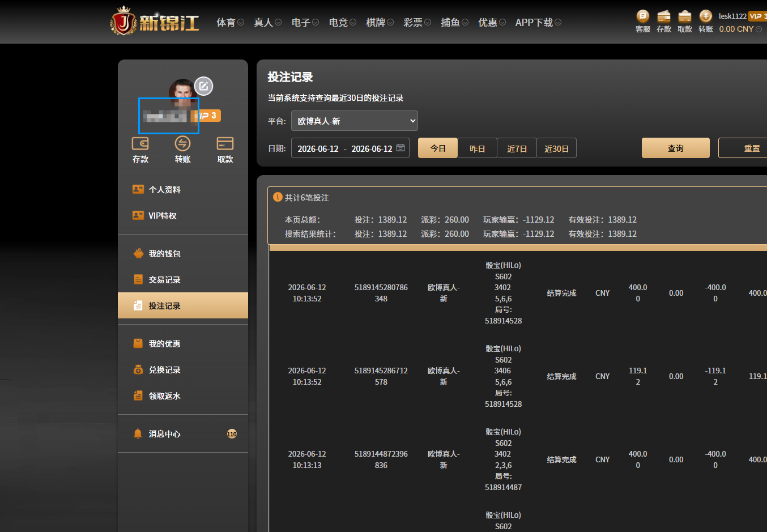Click the 查询 search button

[x=676, y=148]
